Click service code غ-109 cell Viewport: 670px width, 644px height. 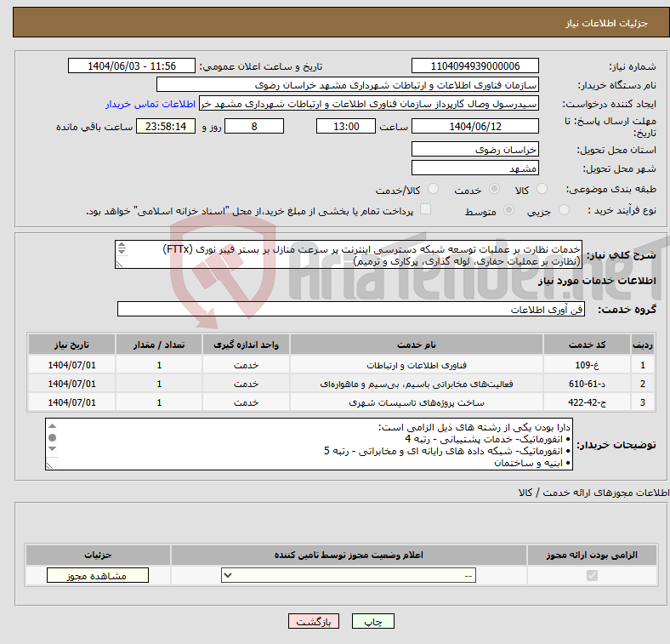coord(588,365)
